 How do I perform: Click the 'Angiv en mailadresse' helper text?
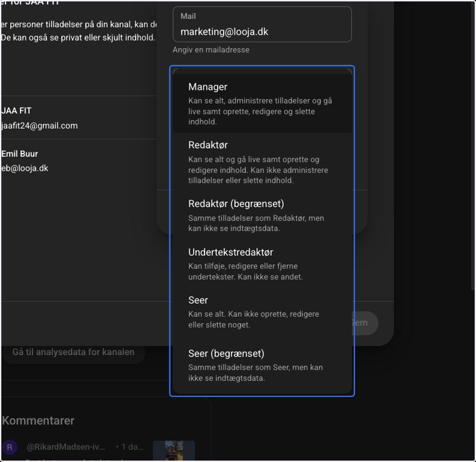click(x=211, y=50)
